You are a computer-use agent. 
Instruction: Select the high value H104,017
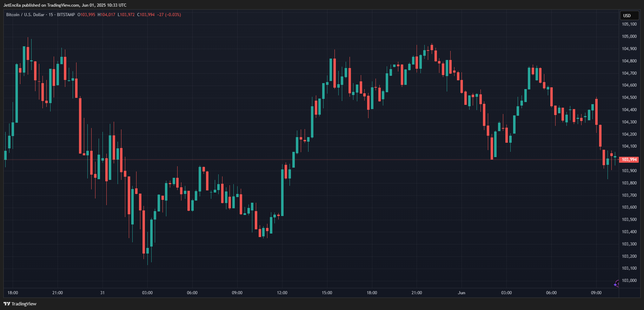click(106, 15)
